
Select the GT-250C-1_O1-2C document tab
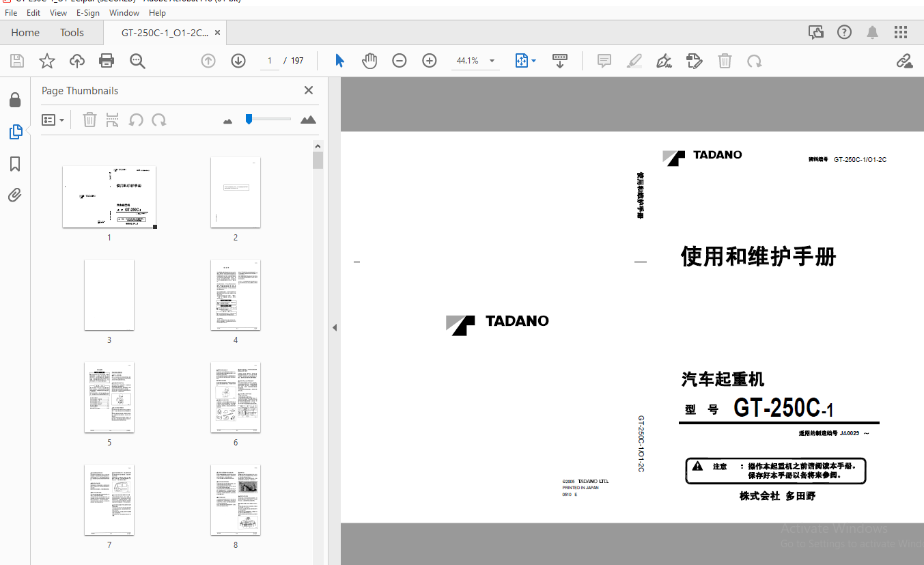pos(165,32)
